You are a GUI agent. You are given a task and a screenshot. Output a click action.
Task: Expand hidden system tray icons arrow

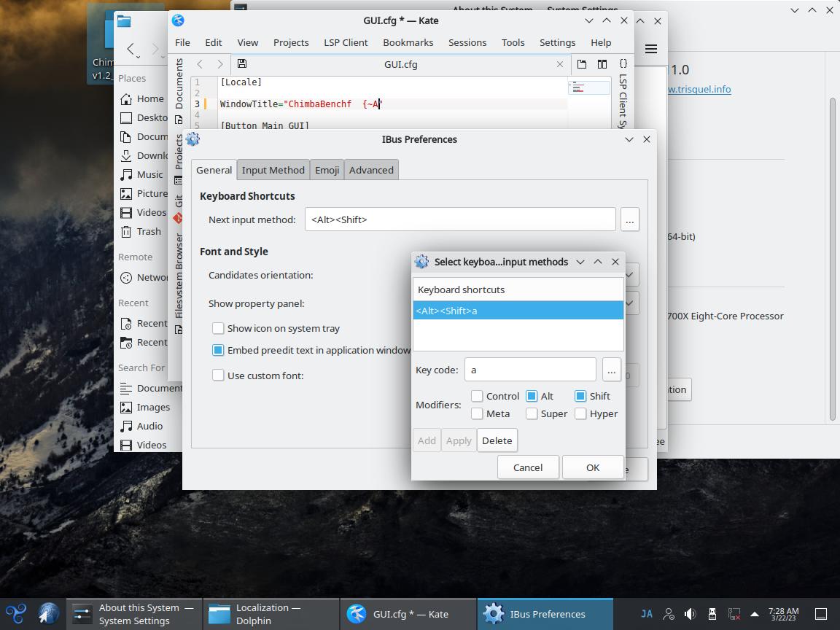tap(755, 614)
